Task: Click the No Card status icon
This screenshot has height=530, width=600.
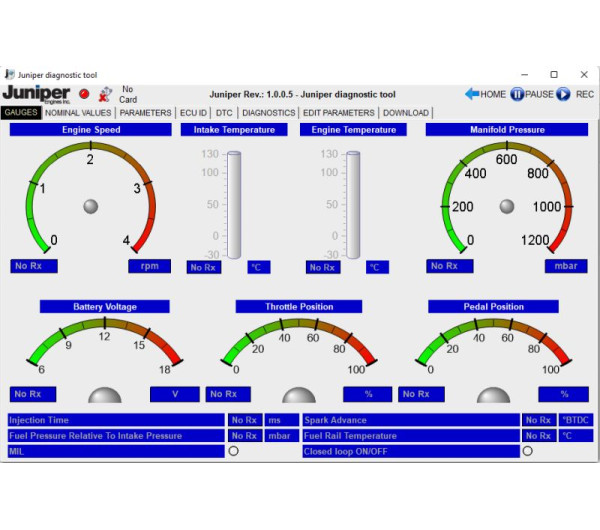Action: [x=104, y=94]
